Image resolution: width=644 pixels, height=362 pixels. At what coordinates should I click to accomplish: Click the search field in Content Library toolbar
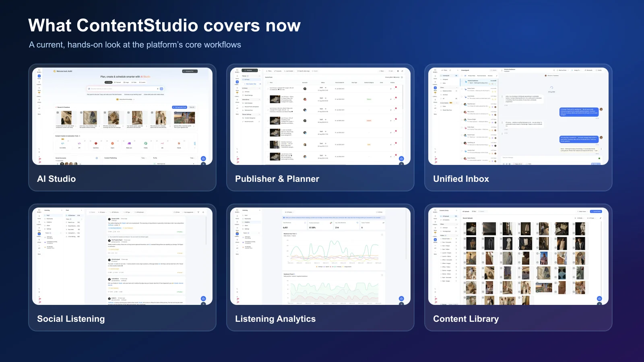click(x=483, y=212)
